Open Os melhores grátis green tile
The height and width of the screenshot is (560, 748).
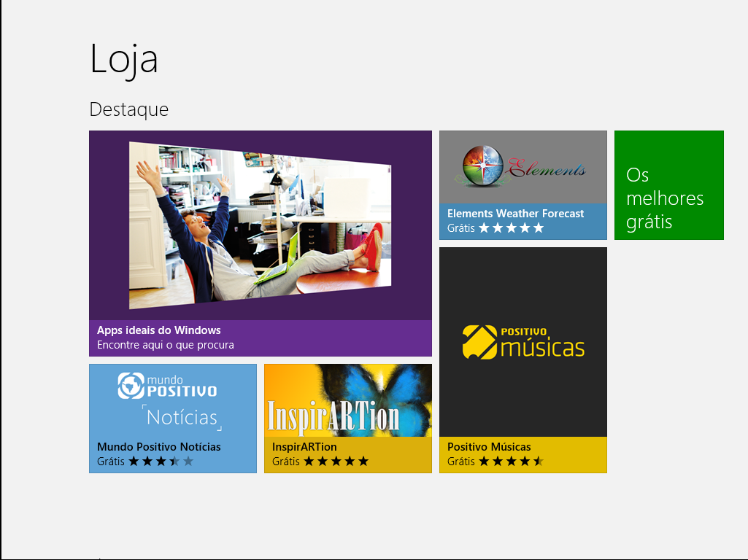668,185
